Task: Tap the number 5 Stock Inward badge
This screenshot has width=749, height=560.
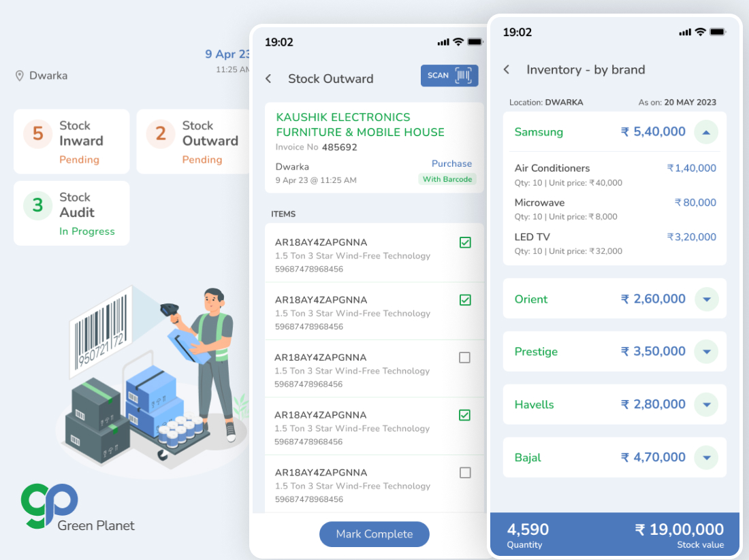Action: (38, 133)
